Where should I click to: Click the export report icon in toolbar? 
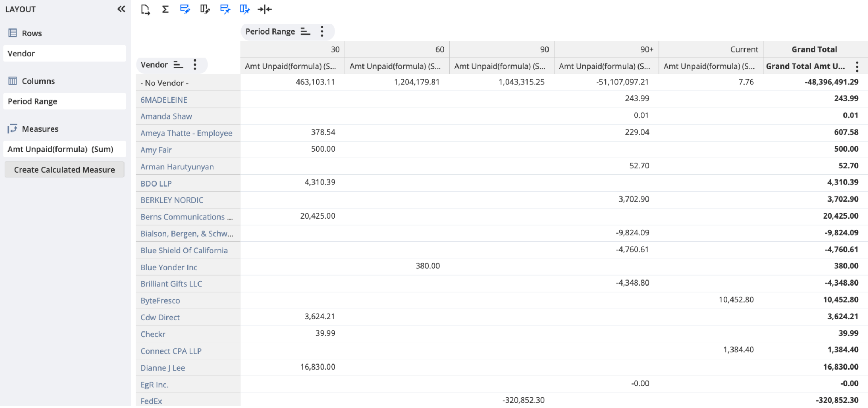click(145, 10)
